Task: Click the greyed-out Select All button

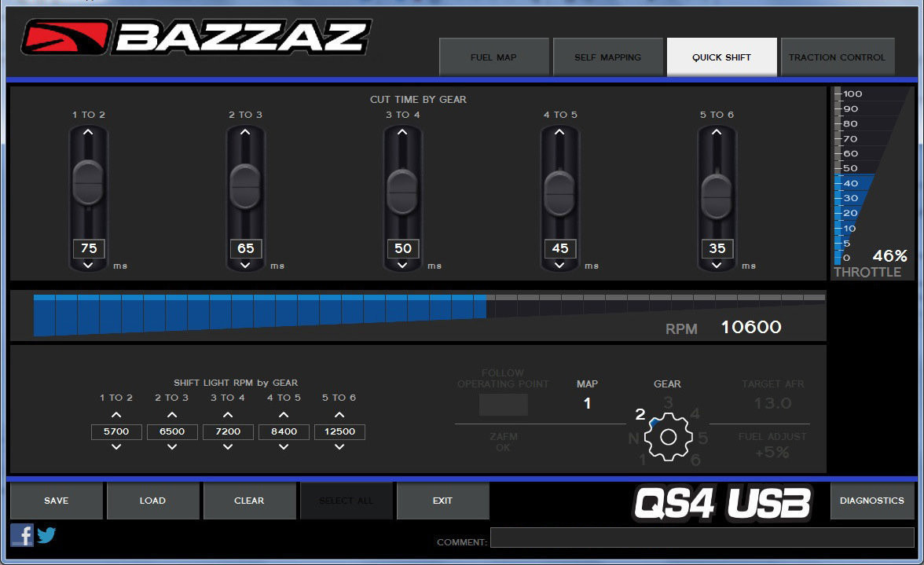Action: click(346, 501)
